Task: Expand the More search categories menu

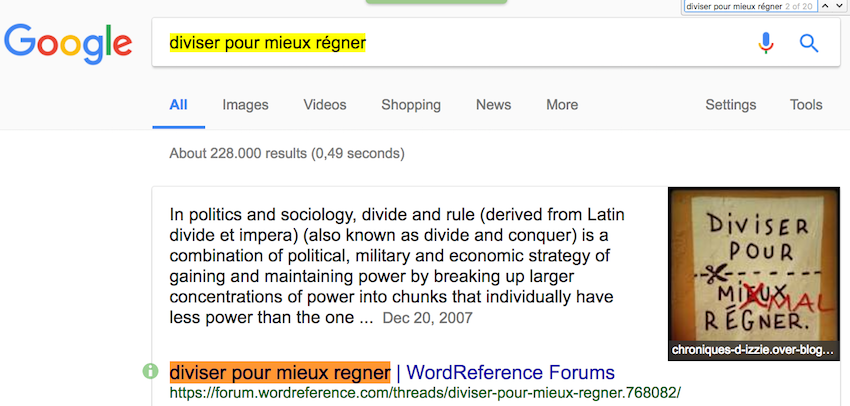Action: (562, 105)
